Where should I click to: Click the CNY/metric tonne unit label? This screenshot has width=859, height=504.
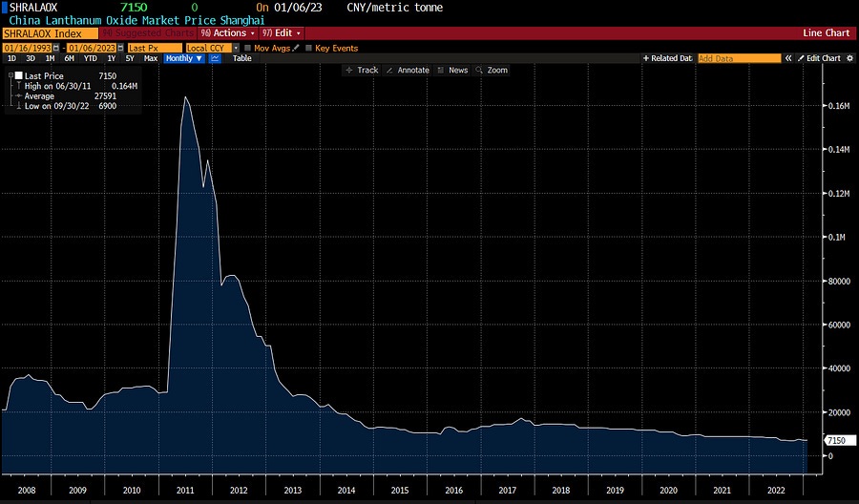(394, 8)
